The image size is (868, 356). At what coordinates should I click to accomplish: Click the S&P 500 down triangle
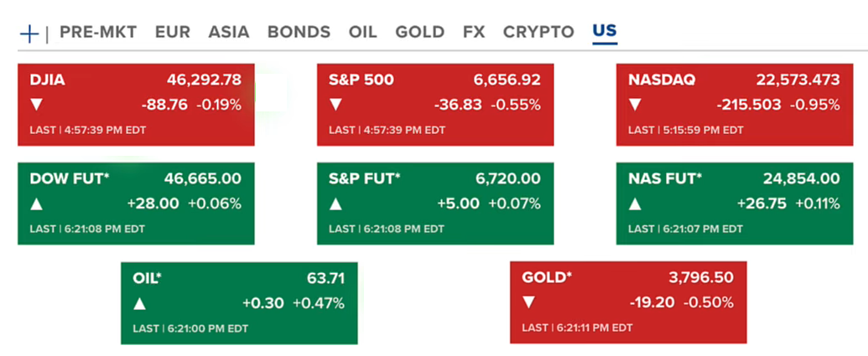click(x=335, y=106)
